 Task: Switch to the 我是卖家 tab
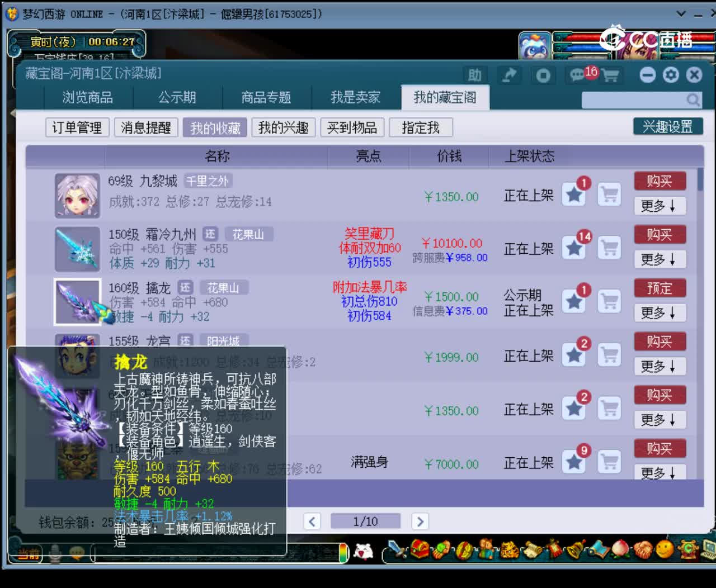[x=356, y=97]
